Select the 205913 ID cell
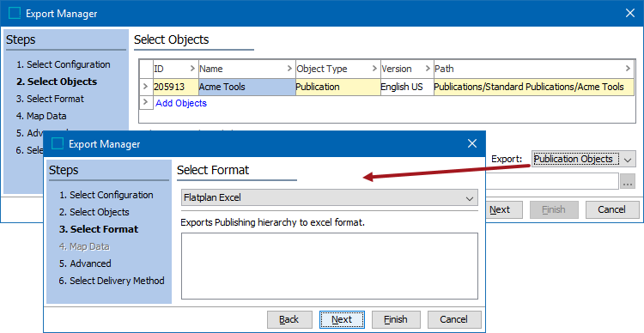 pos(176,87)
